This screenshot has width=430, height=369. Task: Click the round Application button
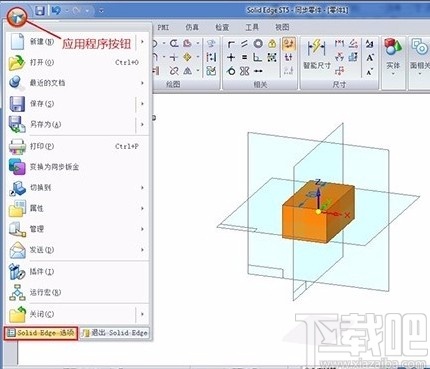[16, 17]
